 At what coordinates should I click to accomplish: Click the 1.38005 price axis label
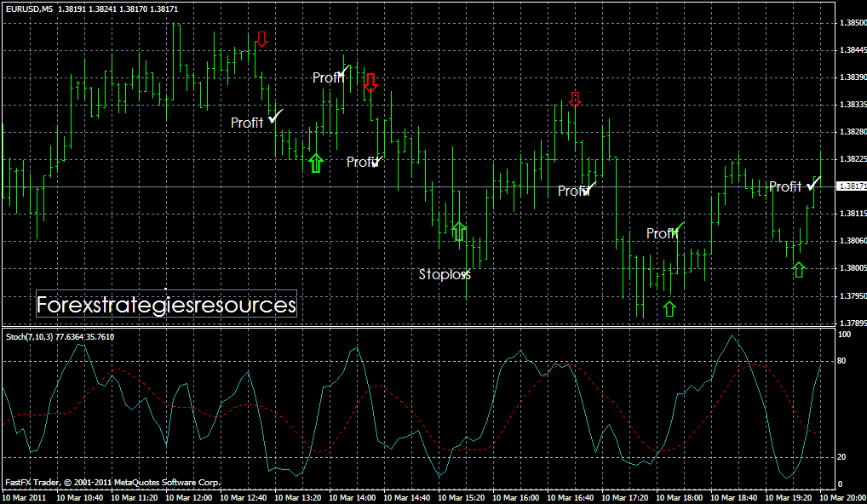coord(853,268)
